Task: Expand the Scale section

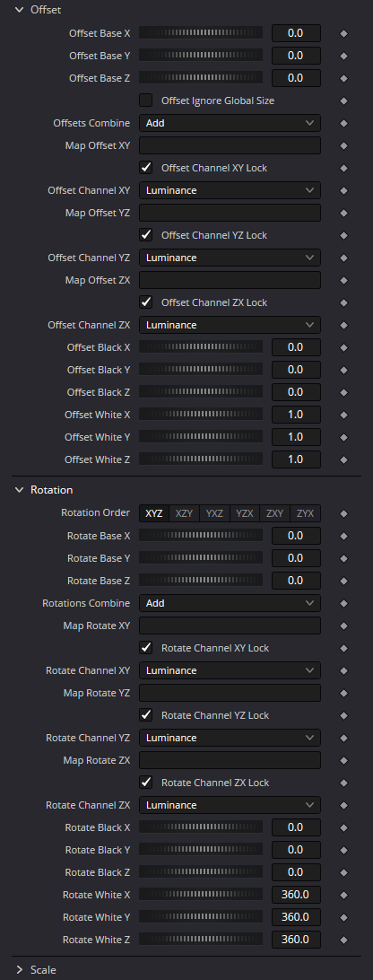Action: click(x=19, y=970)
